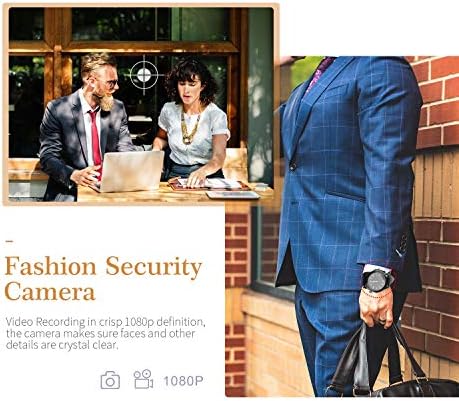459x401 pixels.
Task: Click the 1080P resolution label
Action: click(x=183, y=381)
